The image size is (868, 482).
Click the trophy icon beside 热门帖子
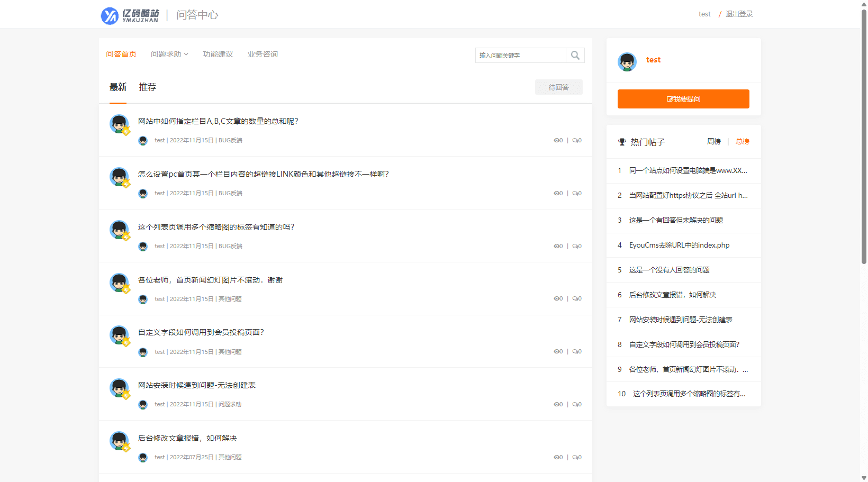pyautogui.click(x=621, y=141)
